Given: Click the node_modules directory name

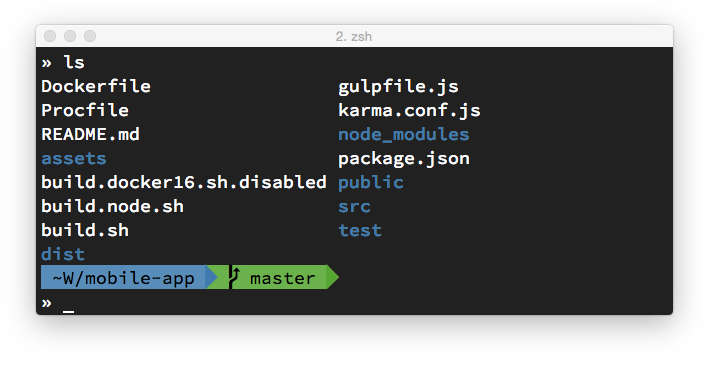Looking at the screenshot, I should tap(403, 135).
